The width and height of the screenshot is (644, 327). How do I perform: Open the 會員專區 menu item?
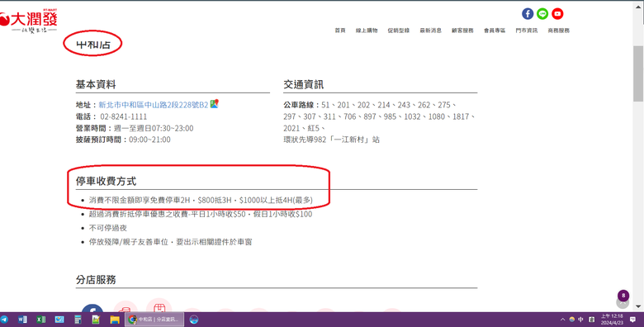[x=495, y=31]
